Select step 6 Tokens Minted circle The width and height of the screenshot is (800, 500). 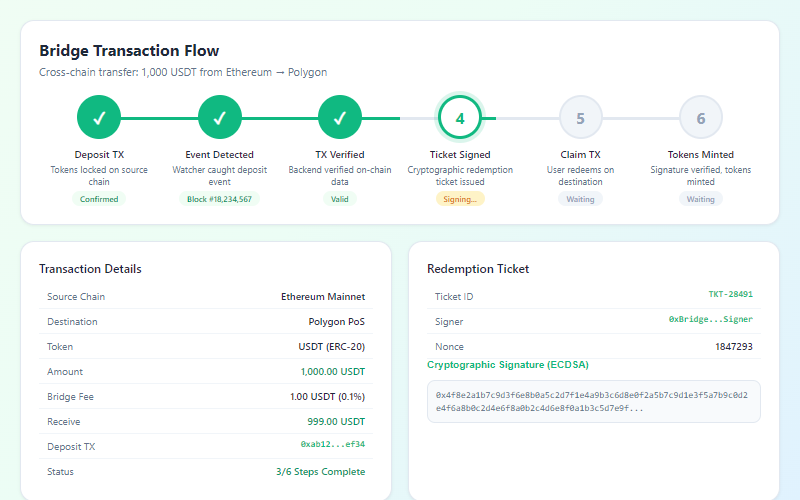tap(701, 118)
